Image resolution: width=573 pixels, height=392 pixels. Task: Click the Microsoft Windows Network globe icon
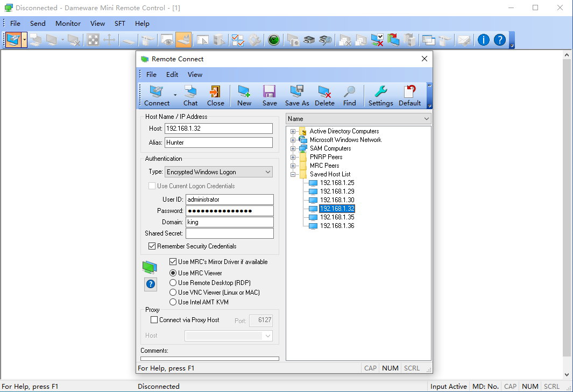[303, 140]
